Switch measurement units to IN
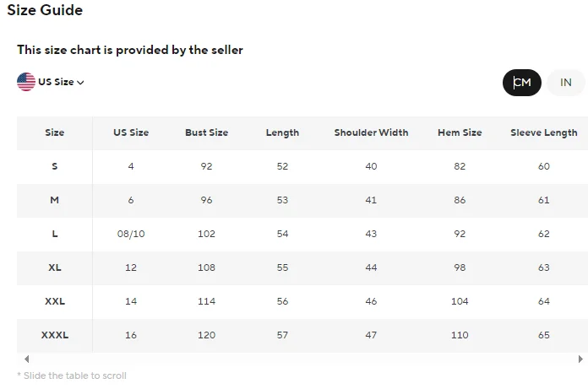This screenshot has height=389, width=588. coord(566,83)
